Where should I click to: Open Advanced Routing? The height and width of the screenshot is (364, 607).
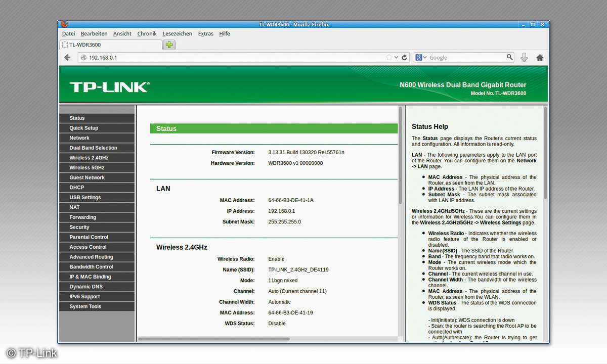(x=97, y=257)
